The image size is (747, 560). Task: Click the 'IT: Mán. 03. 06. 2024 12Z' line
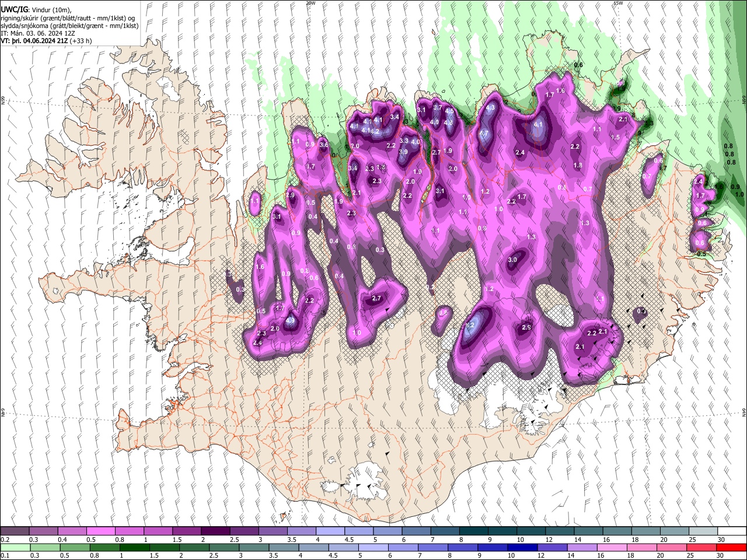click(38, 33)
